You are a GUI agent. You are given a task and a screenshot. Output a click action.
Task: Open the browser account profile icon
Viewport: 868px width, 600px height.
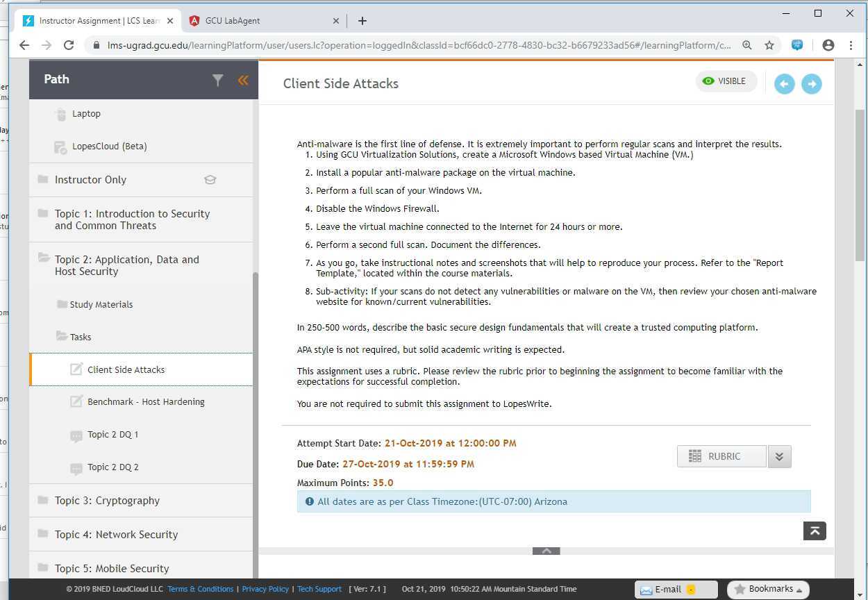coord(828,44)
